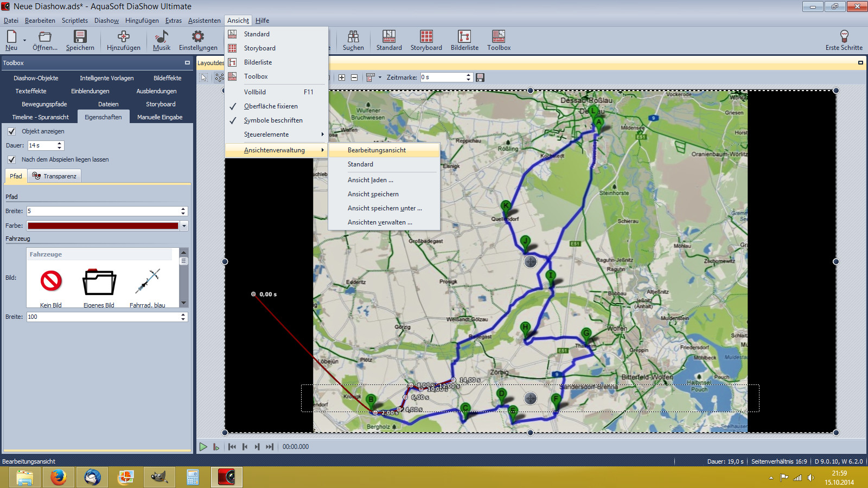Image resolution: width=868 pixels, height=488 pixels.
Task: Click the dark red Farbe swatch
Action: pyautogui.click(x=103, y=226)
